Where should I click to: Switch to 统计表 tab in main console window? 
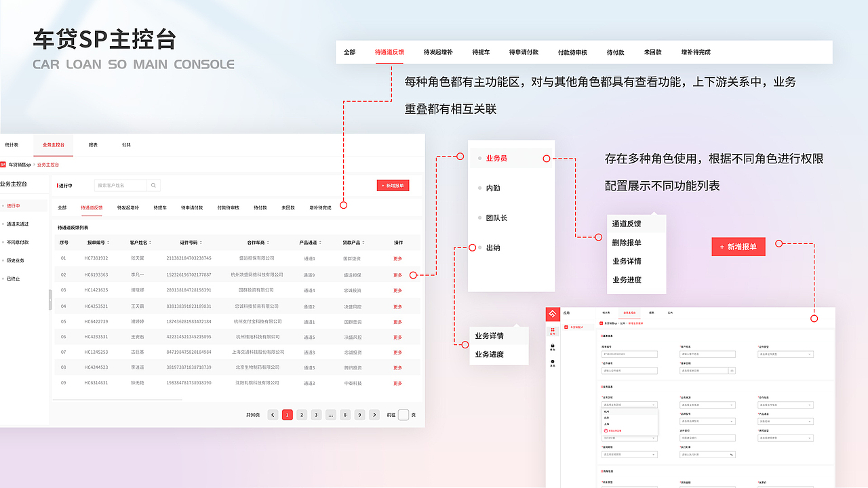(x=12, y=145)
